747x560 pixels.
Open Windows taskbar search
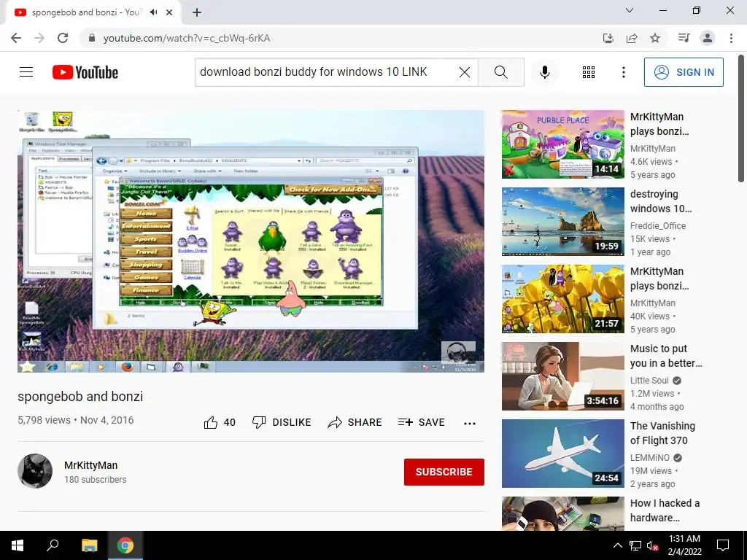(53, 545)
